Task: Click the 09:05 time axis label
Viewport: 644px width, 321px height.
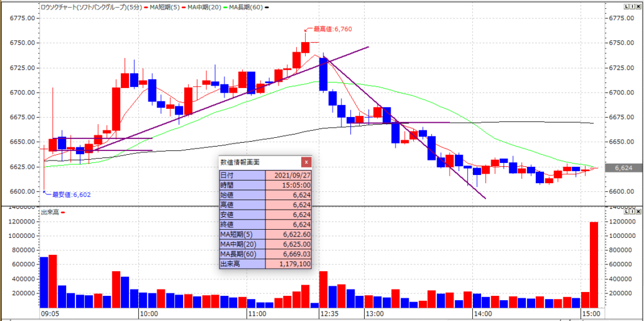Action: (x=50, y=313)
